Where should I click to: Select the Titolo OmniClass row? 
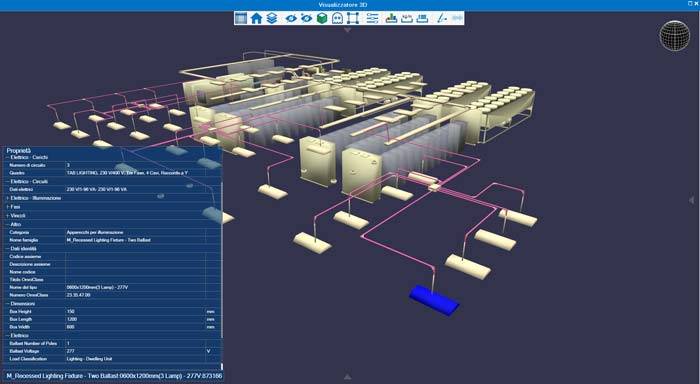[x=112, y=280]
